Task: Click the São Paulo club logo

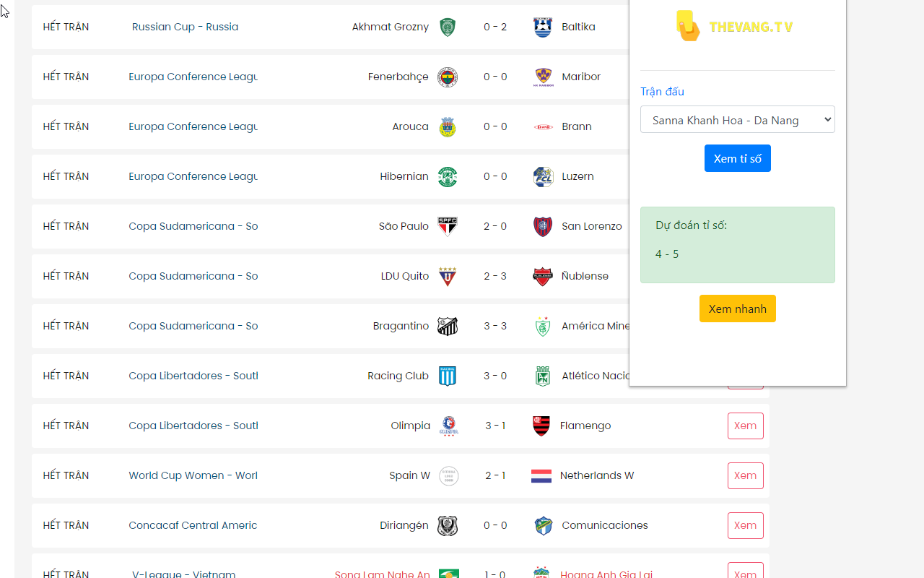Action: point(448,227)
